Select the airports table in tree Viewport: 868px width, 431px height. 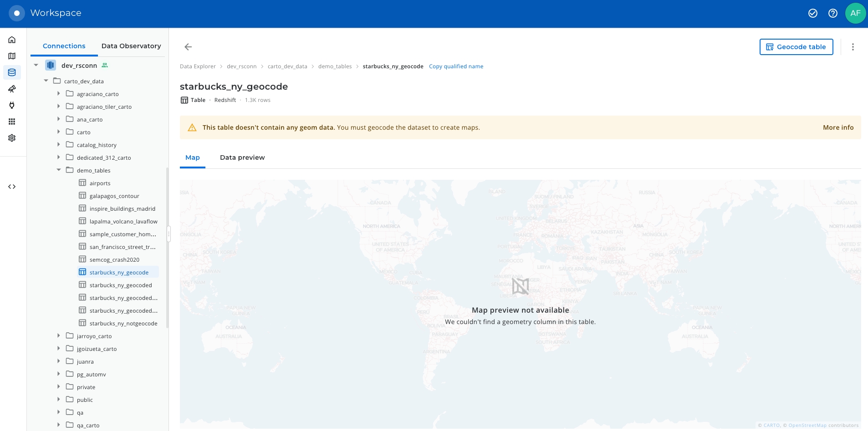click(100, 183)
